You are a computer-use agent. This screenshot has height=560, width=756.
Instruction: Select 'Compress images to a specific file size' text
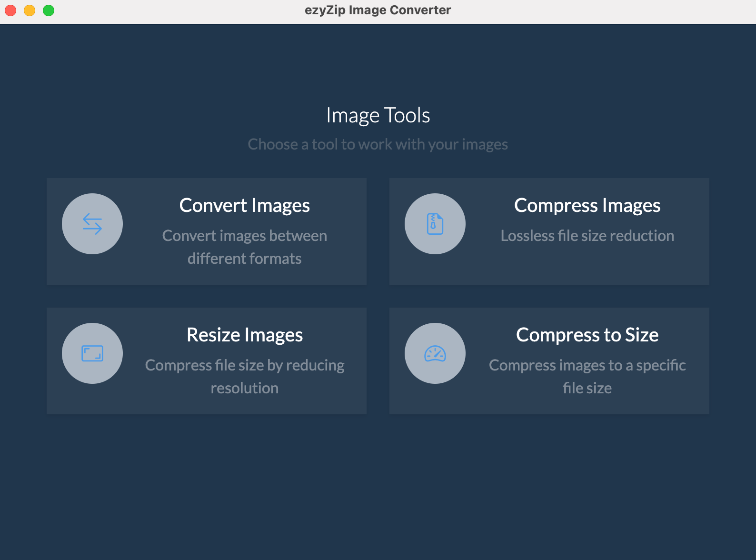pos(587,377)
